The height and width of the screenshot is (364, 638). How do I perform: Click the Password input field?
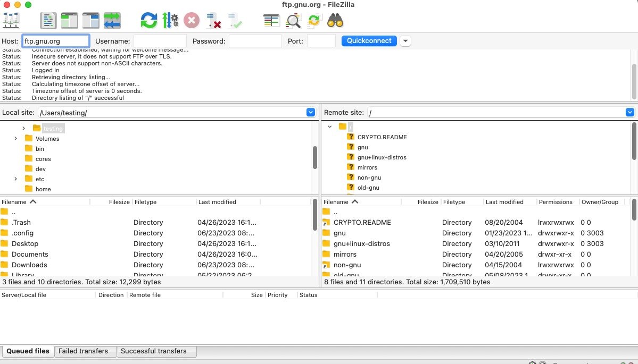tap(255, 41)
